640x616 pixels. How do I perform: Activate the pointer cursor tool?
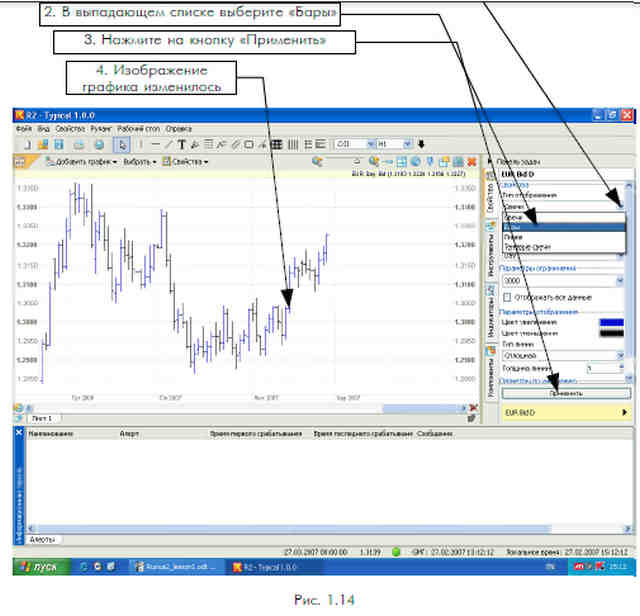122,145
